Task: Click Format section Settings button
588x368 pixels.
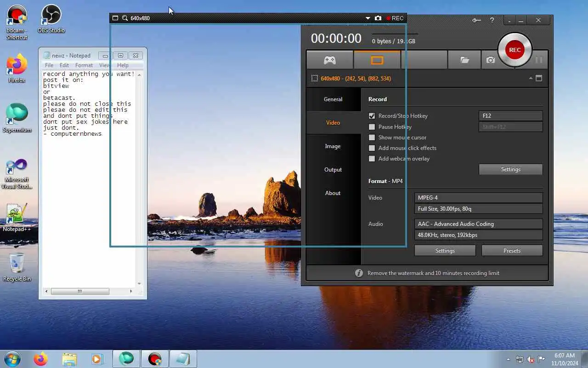Action: point(445,251)
